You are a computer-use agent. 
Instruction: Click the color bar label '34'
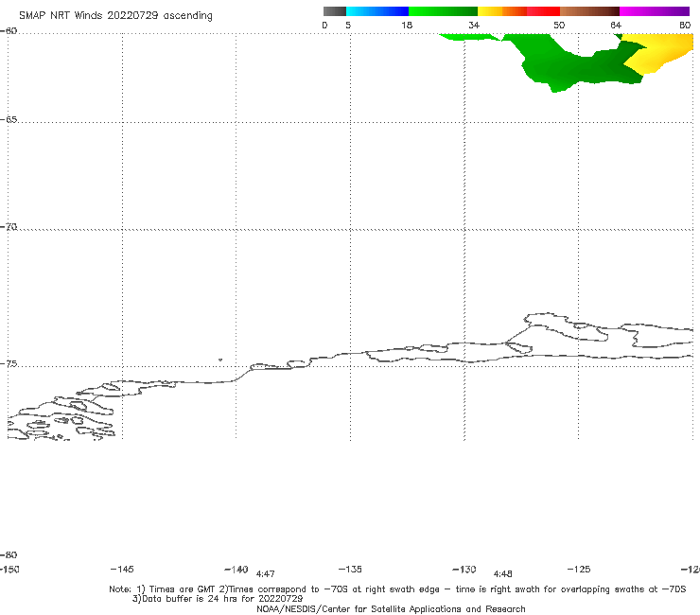[474, 26]
